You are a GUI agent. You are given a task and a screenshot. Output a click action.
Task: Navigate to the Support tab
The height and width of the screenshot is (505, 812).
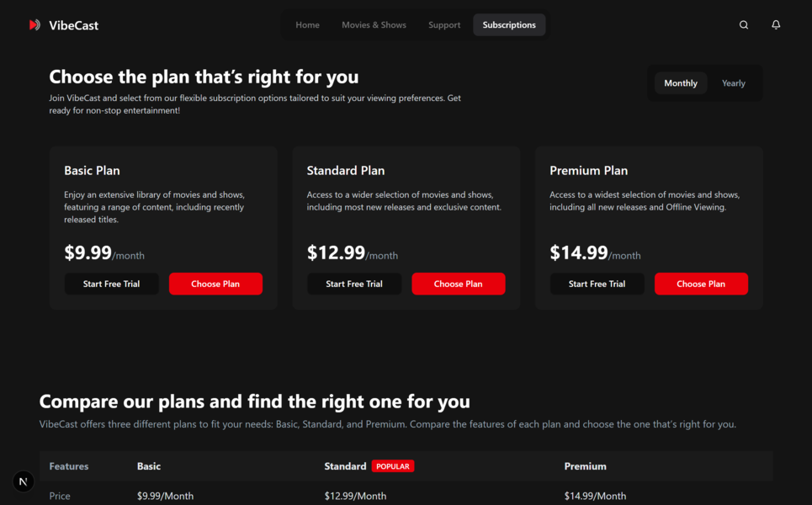pos(444,25)
